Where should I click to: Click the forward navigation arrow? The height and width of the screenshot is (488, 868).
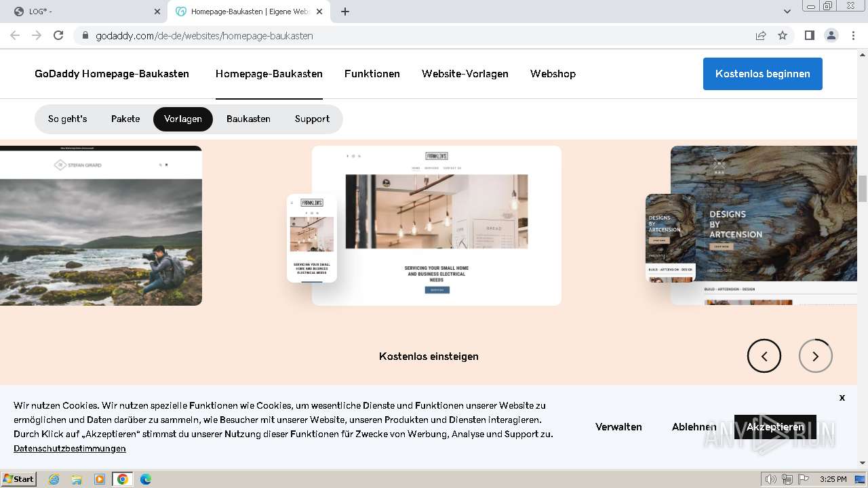pyautogui.click(x=37, y=35)
